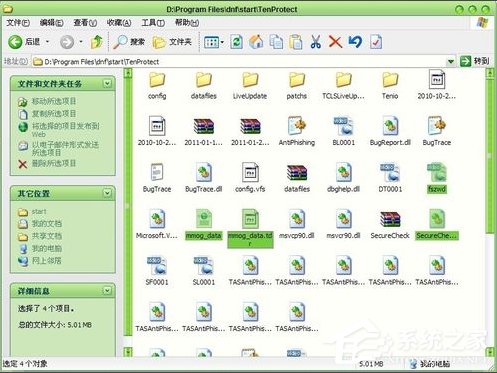Select the BL0001 file

pyautogui.click(x=343, y=131)
